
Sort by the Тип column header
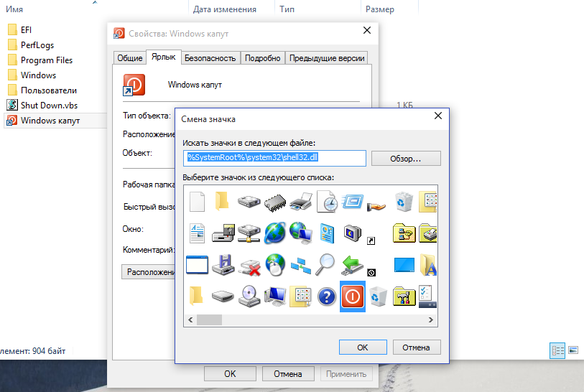click(287, 9)
